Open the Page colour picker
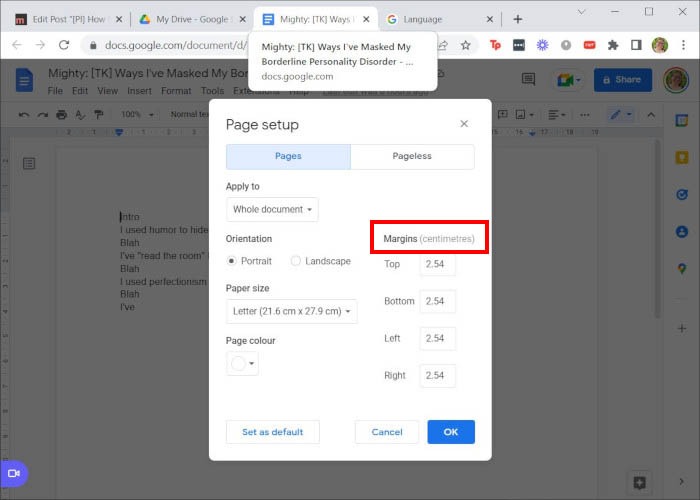This screenshot has width=700, height=500. [x=242, y=363]
